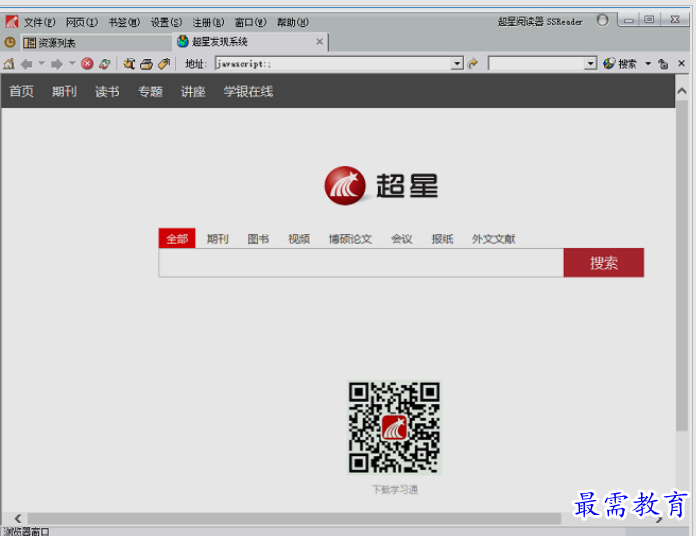The height and width of the screenshot is (536, 696).
Task: Select the 会议 search category
Action: click(x=402, y=239)
